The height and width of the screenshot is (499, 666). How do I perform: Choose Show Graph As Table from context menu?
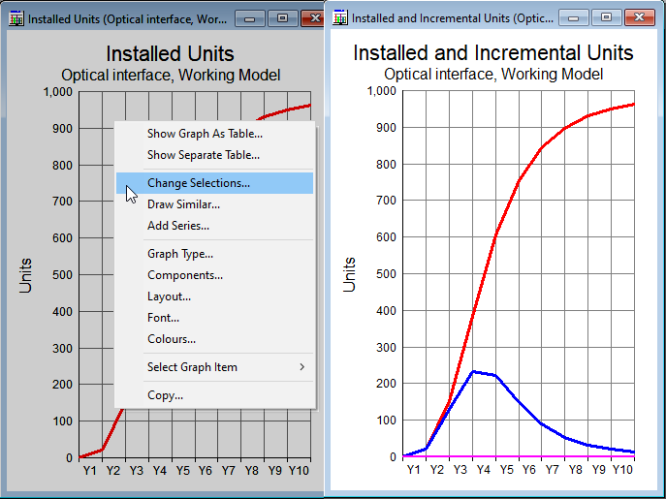205,133
